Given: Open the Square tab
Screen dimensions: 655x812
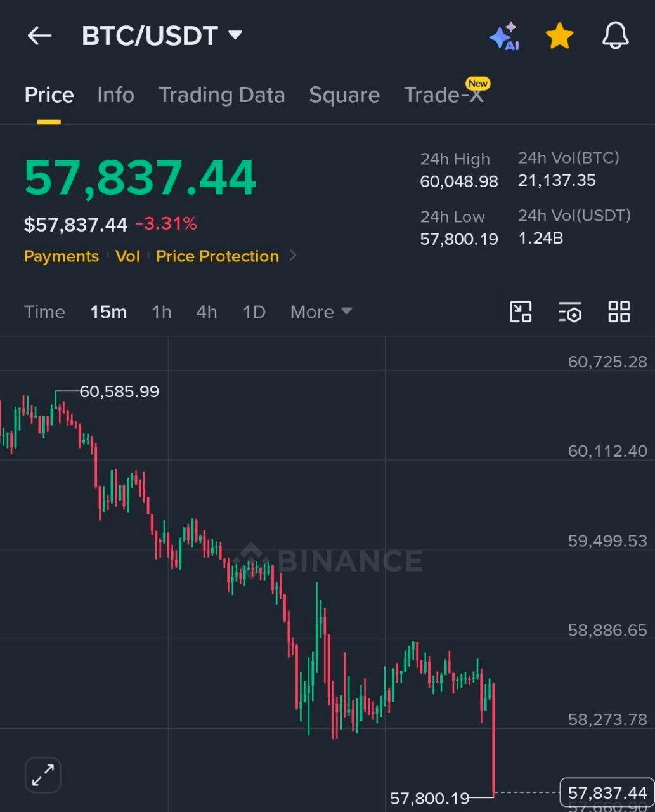Looking at the screenshot, I should [x=344, y=95].
